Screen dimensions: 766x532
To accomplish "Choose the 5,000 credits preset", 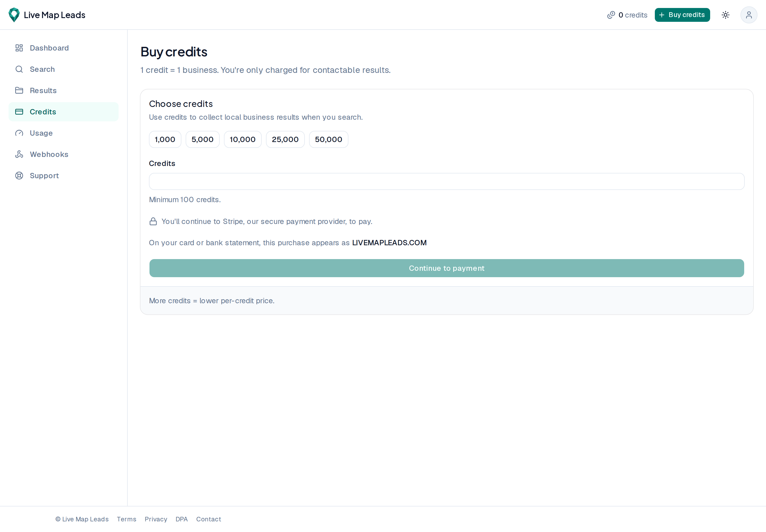I will [x=202, y=139].
